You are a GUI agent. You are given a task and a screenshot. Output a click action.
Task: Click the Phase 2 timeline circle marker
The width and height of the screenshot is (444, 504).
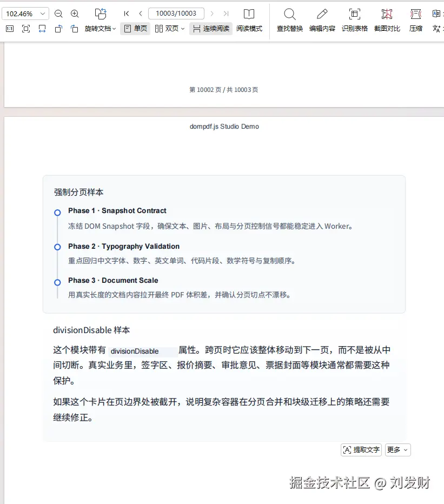click(57, 247)
